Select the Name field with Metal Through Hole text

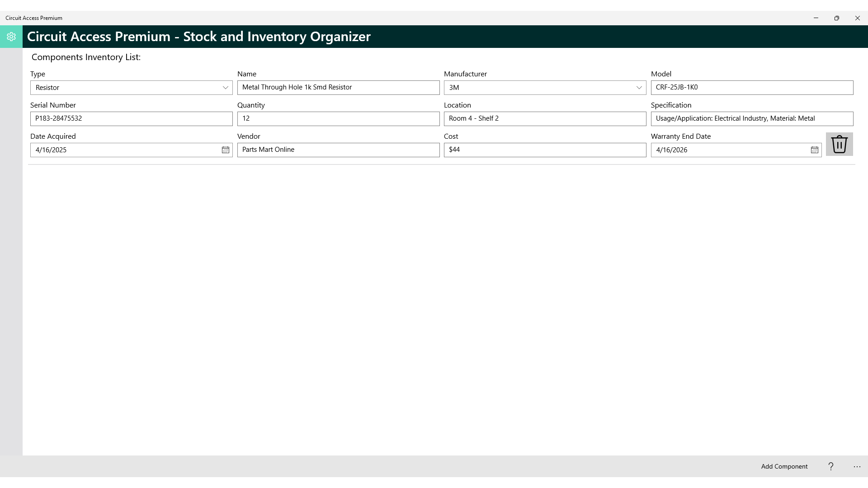pos(338,87)
